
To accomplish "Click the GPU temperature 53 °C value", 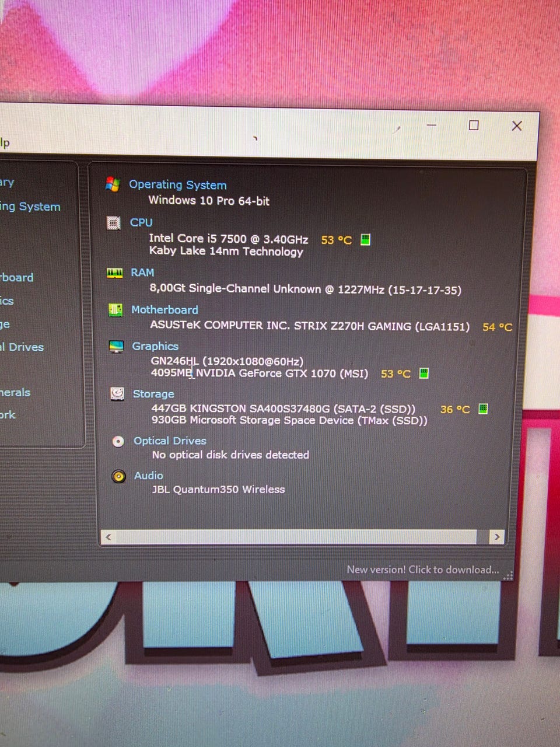I will click(x=396, y=373).
